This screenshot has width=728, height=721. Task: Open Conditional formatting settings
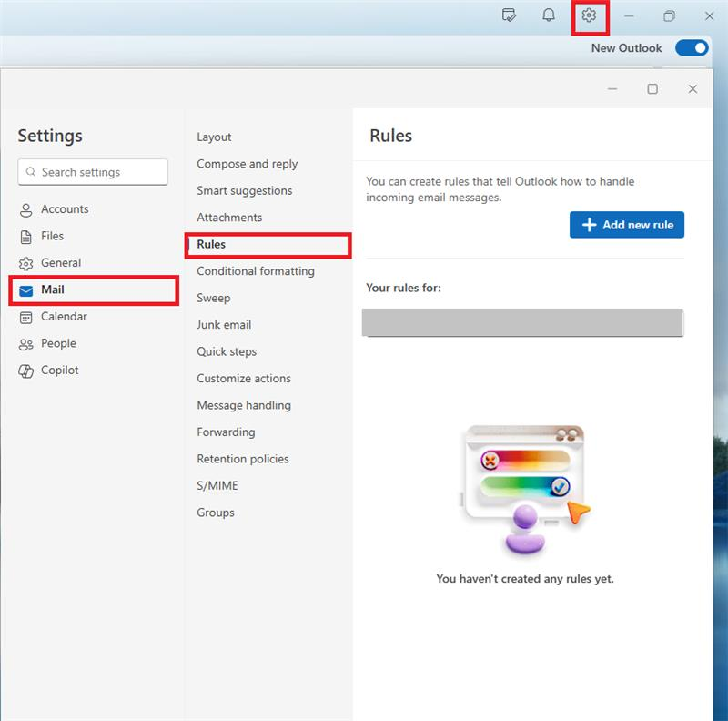pyautogui.click(x=256, y=271)
